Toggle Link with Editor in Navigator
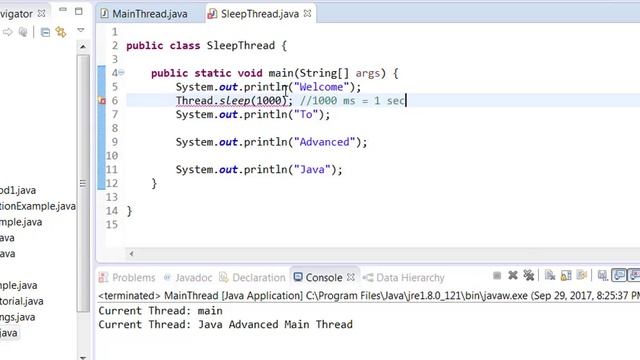 pos(61,32)
